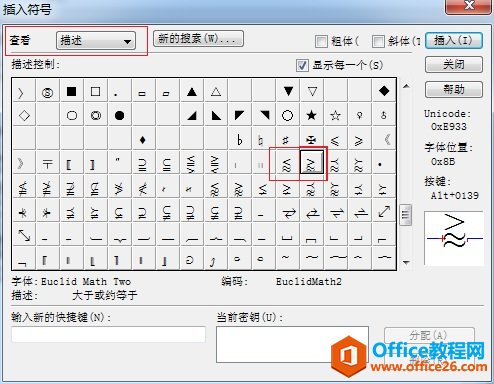Viewport: 494px width, 384px height.
Task: Close the 插入符号 dialog window
Action: (x=469, y=6)
